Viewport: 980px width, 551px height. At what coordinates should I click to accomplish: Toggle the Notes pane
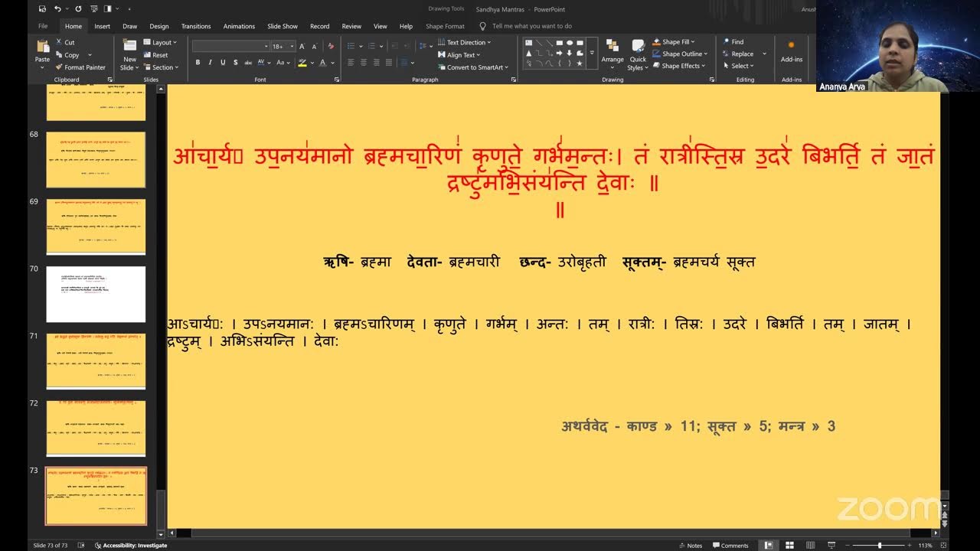[690, 546]
